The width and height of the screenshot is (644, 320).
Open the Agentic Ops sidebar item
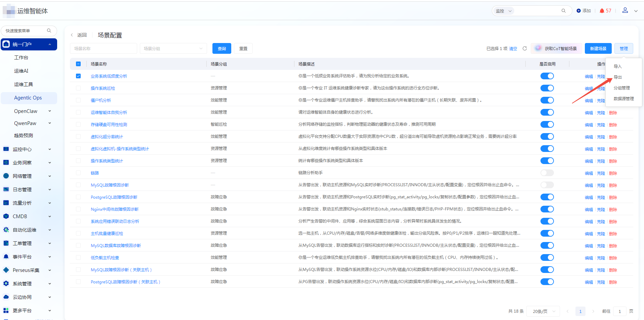click(x=29, y=98)
